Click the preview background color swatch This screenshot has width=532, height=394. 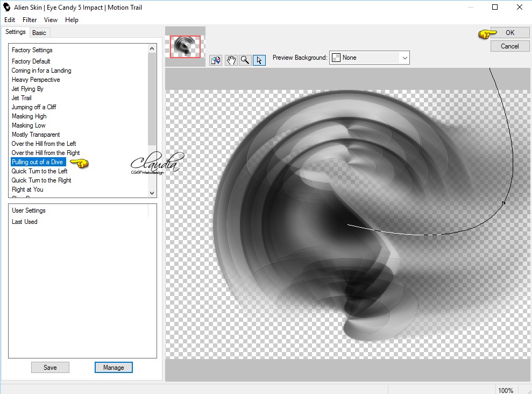pos(336,58)
